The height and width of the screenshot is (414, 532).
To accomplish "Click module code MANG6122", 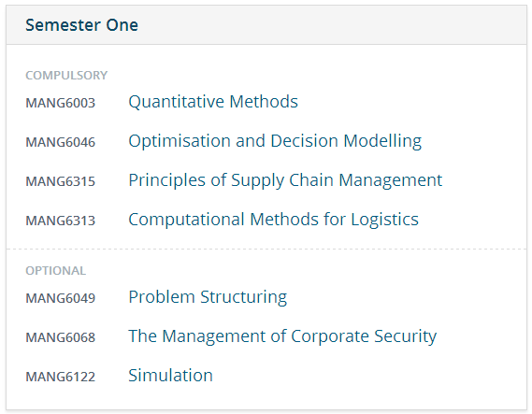I will [x=61, y=377].
